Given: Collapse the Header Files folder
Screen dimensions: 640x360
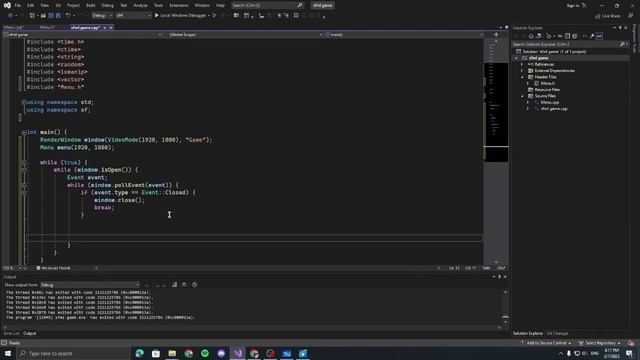Looking at the screenshot, I should 522,77.
